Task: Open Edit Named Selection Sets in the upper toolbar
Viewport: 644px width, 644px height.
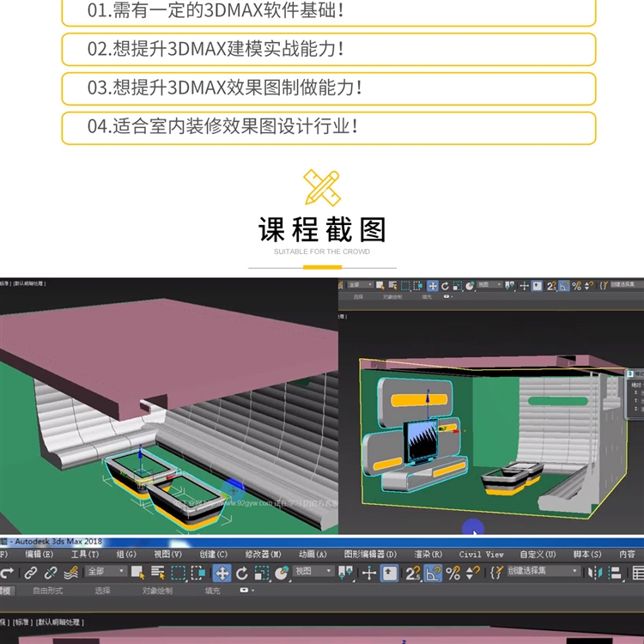Action: (603, 285)
